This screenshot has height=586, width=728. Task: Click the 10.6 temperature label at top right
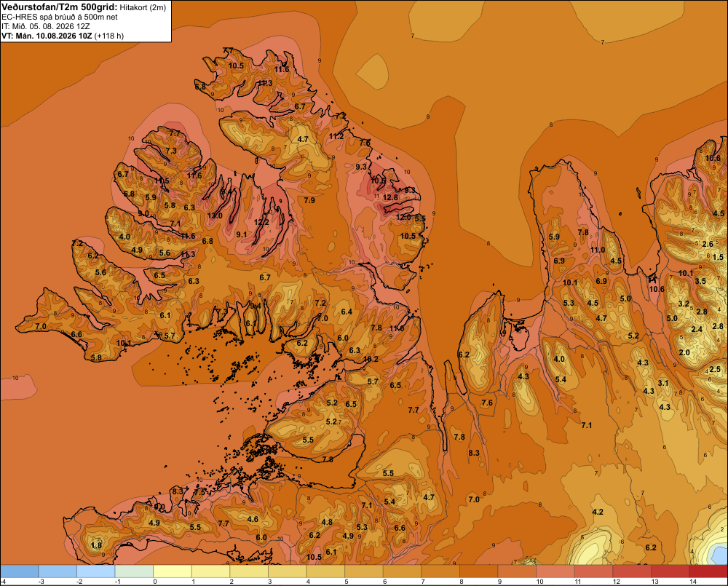713,158
